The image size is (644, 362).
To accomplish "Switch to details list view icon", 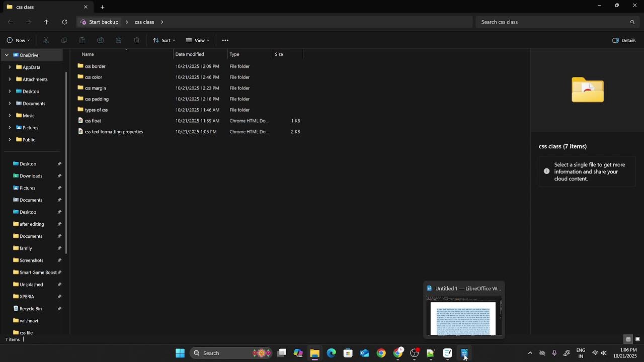I will click(628, 339).
